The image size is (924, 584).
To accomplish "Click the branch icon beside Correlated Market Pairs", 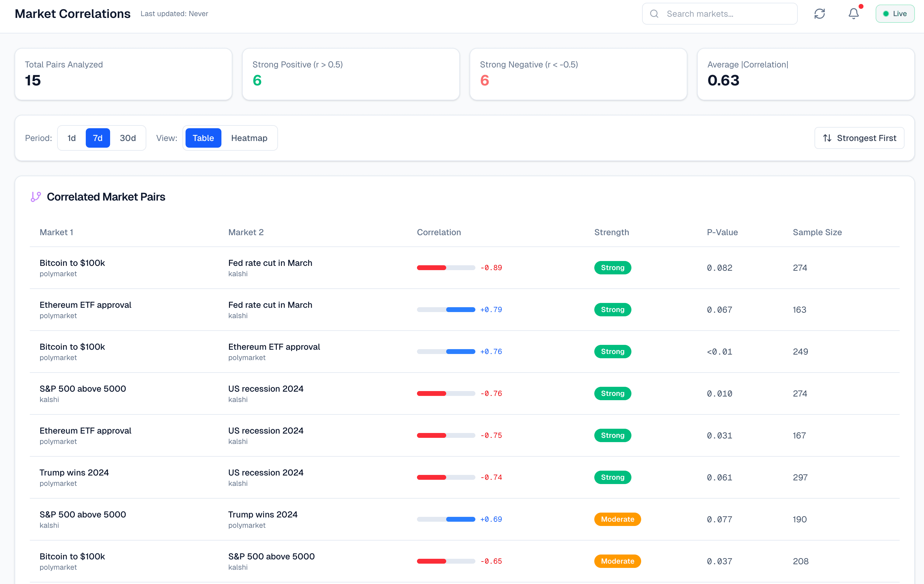I will click(x=36, y=197).
